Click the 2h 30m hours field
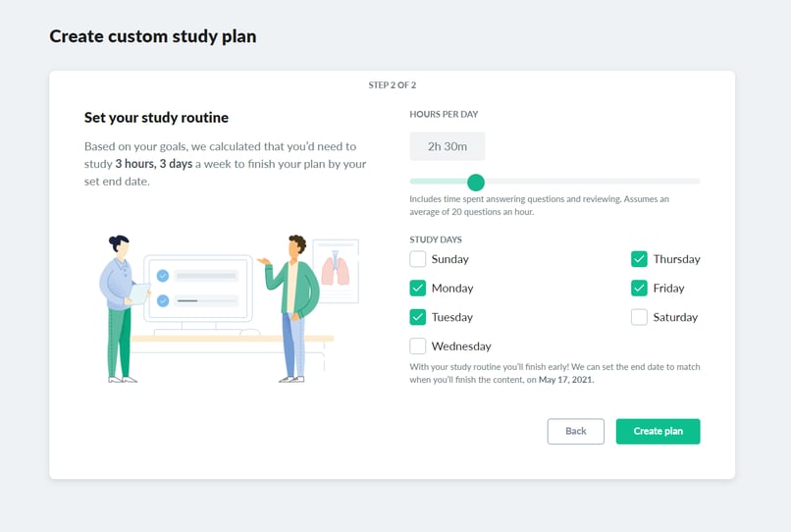 click(x=448, y=146)
